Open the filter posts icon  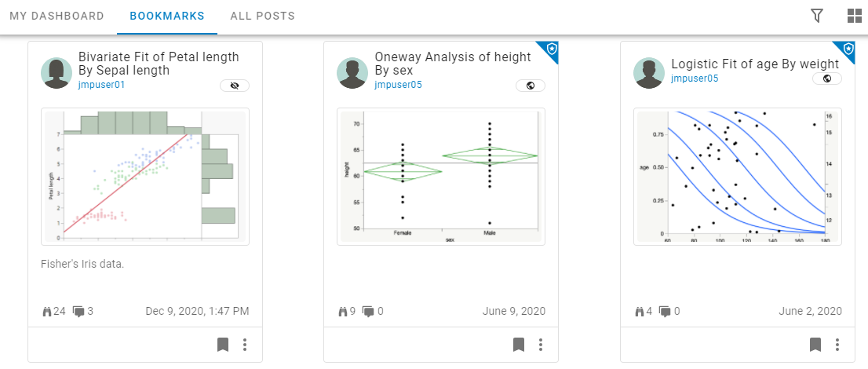click(x=817, y=16)
